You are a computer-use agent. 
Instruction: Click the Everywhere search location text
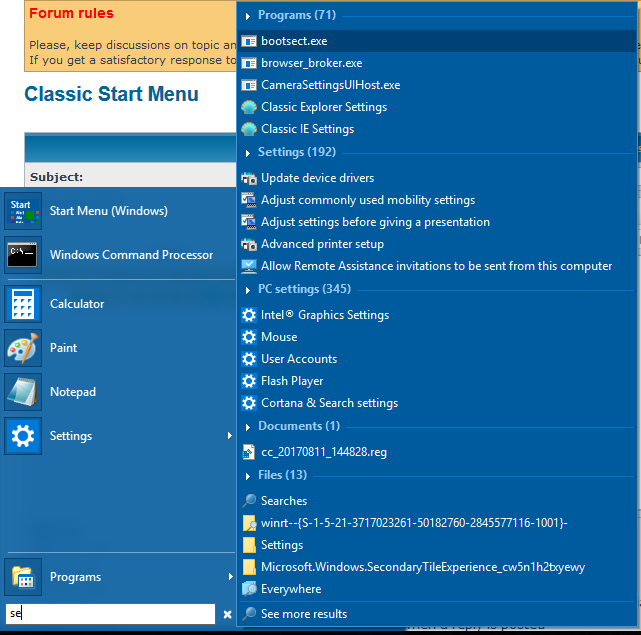coord(291,589)
